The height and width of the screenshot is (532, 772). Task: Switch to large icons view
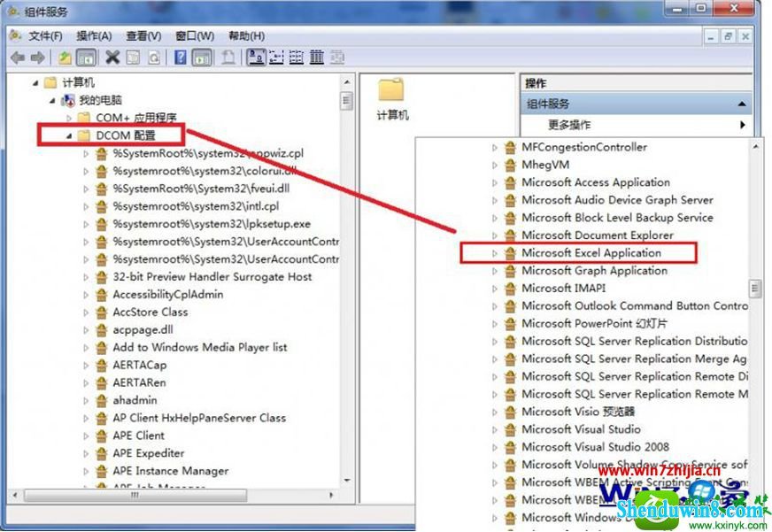[256, 58]
